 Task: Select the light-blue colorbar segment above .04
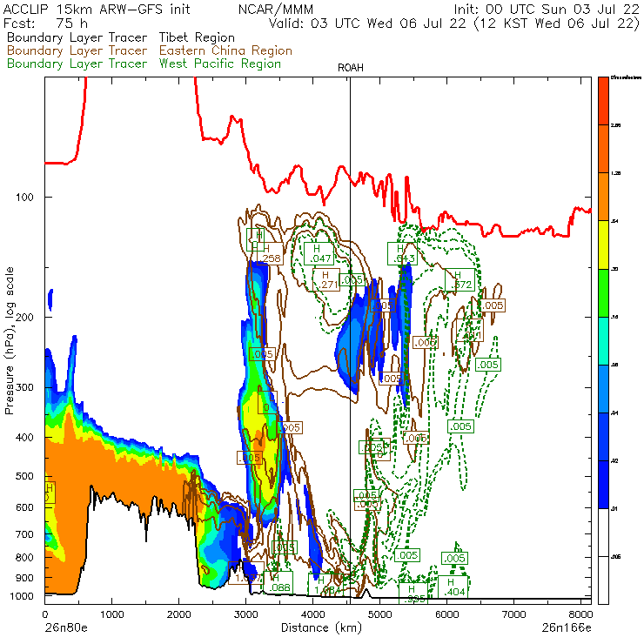pos(603,388)
